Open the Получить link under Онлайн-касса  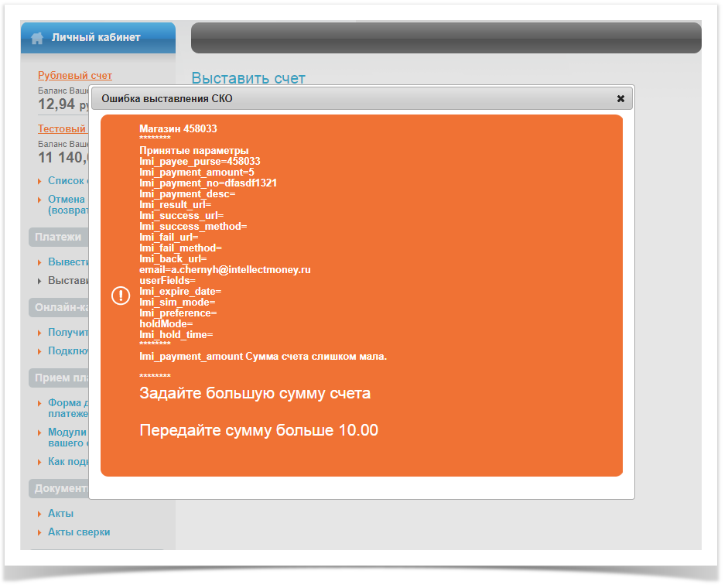[x=68, y=333]
